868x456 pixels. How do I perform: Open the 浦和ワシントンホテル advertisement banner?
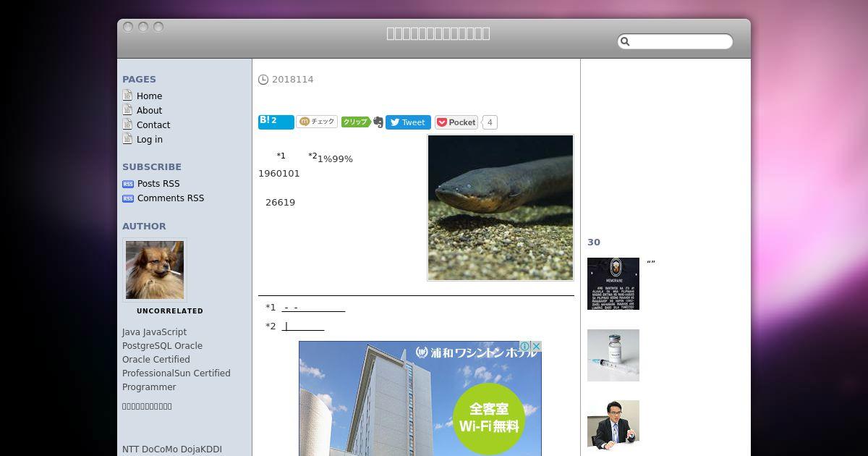coord(420,398)
